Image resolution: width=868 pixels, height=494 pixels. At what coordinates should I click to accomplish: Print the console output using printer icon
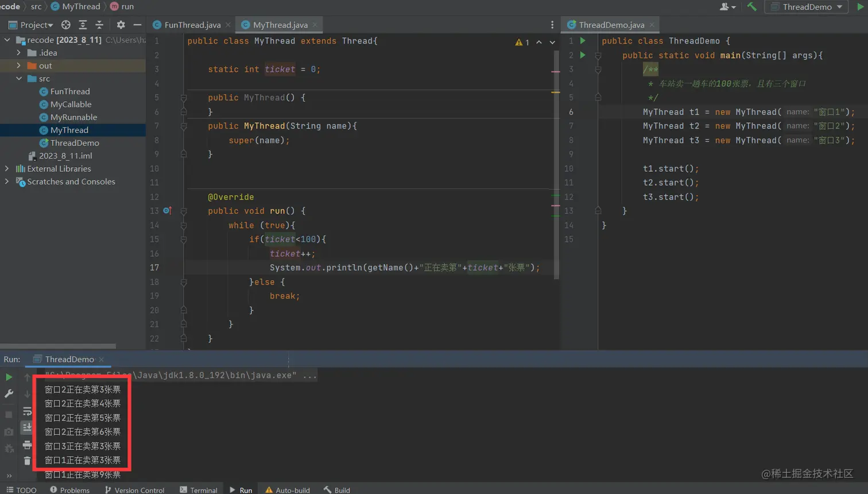point(27,445)
